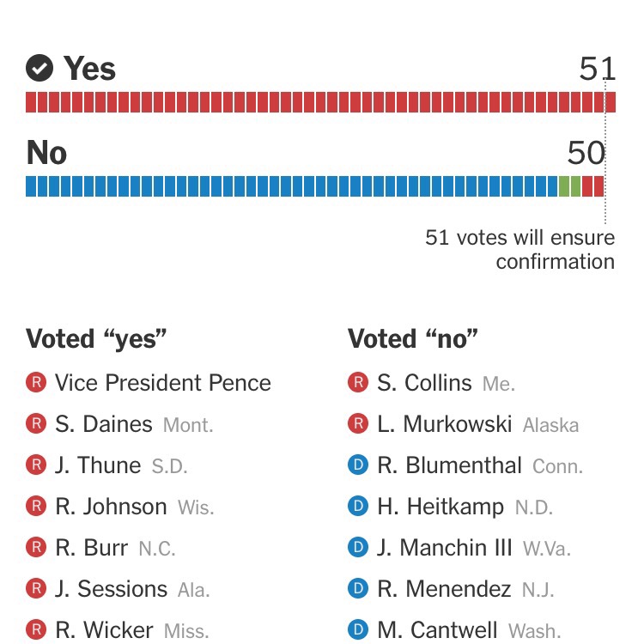The image size is (644, 644).
Task: Click the D party icon next to M. Cantwell
Action: (358, 630)
